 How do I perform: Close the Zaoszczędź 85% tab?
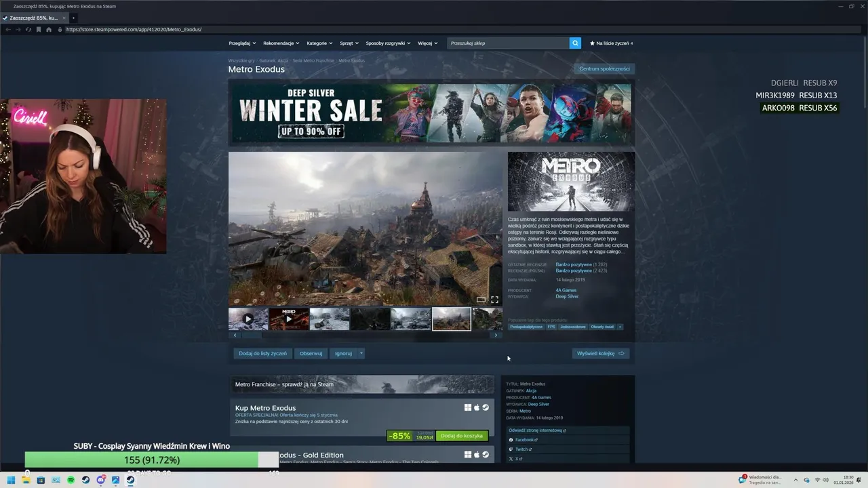tap(62, 18)
